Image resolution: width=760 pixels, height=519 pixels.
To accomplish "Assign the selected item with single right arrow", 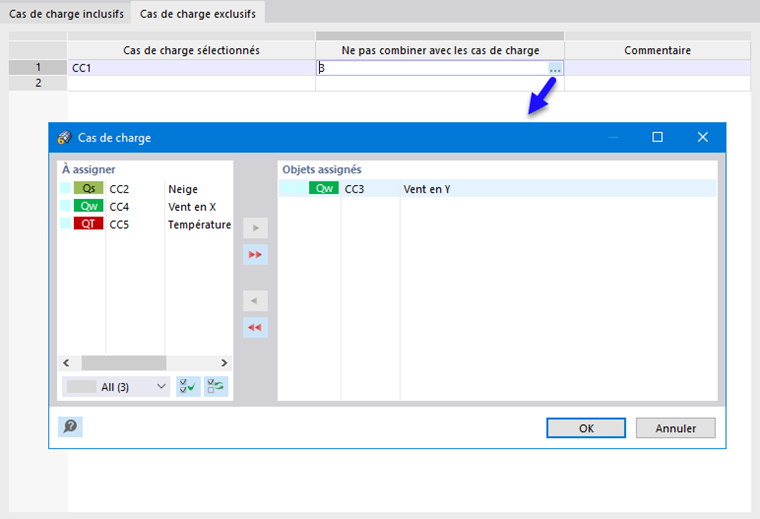I will pos(255,228).
